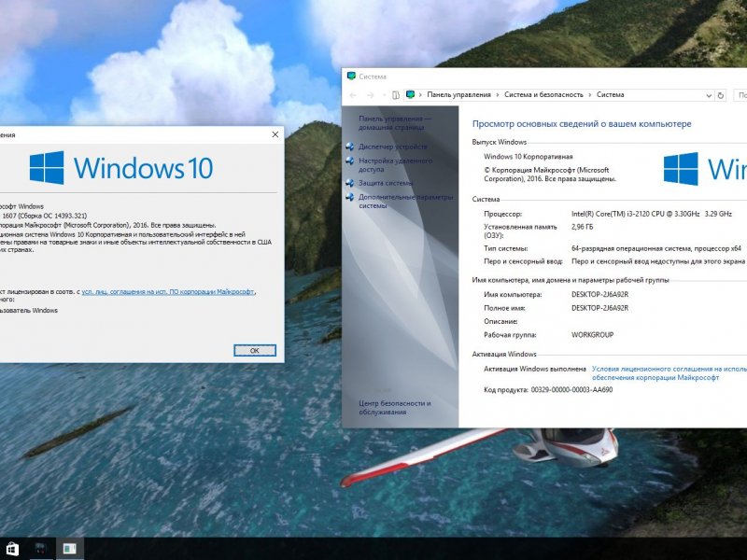The image size is (747, 560).
Task: Select 'Система и безопасность' breadcrumb
Action: tap(543, 95)
